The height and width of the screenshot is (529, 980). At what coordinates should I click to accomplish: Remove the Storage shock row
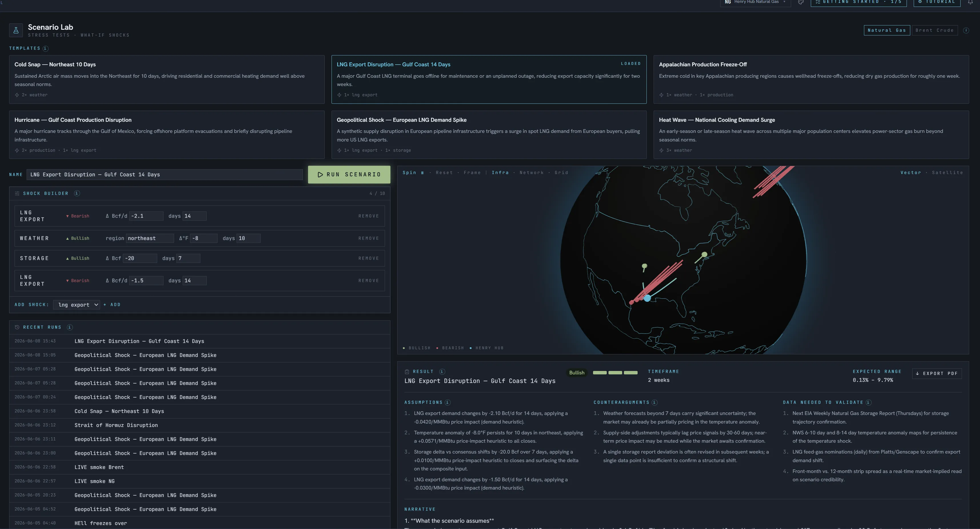pyautogui.click(x=368, y=258)
